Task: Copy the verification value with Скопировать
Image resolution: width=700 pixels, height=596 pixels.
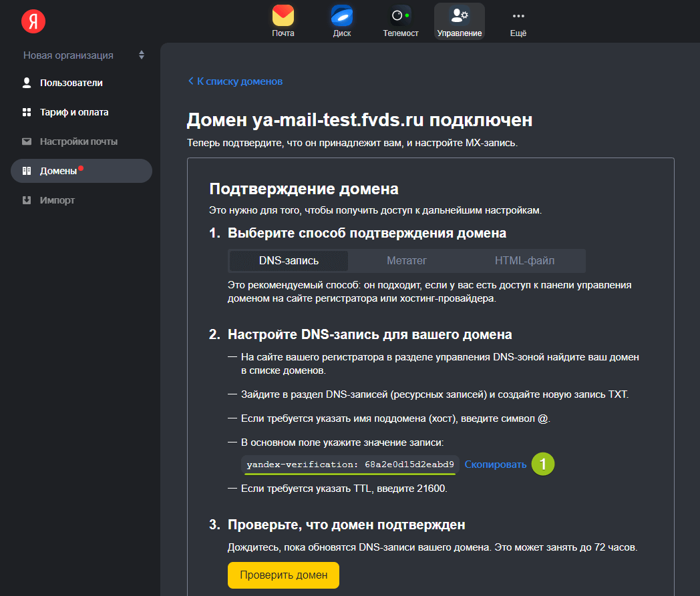Action: (x=496, y=465)
